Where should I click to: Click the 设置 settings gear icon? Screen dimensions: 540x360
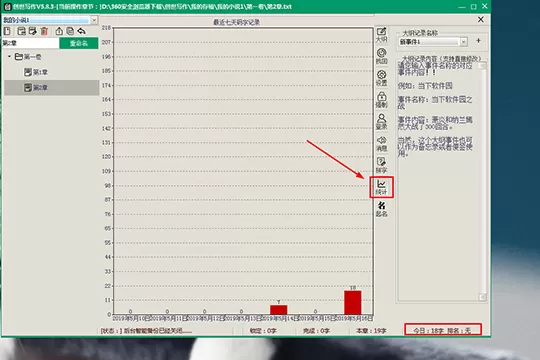[x=381, y=78]
